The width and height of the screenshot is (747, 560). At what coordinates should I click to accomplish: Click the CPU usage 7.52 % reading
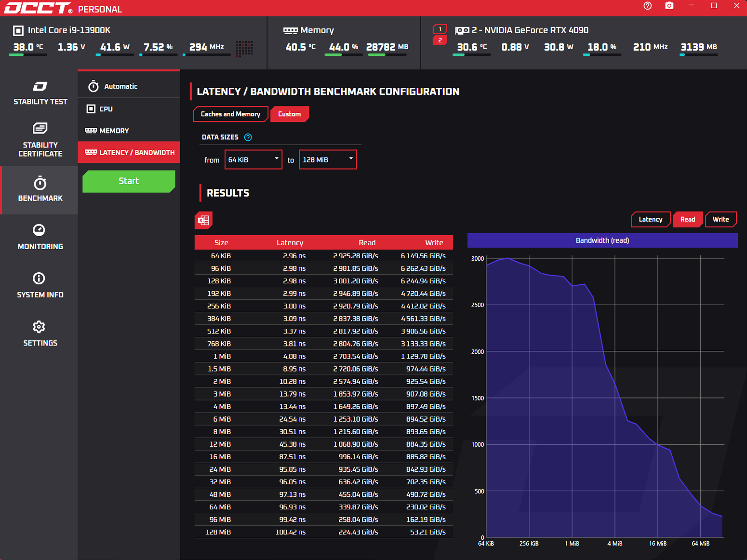tap(158, 47)
